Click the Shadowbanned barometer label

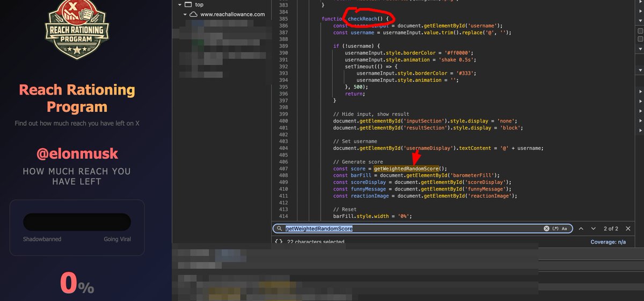point(42,239)
